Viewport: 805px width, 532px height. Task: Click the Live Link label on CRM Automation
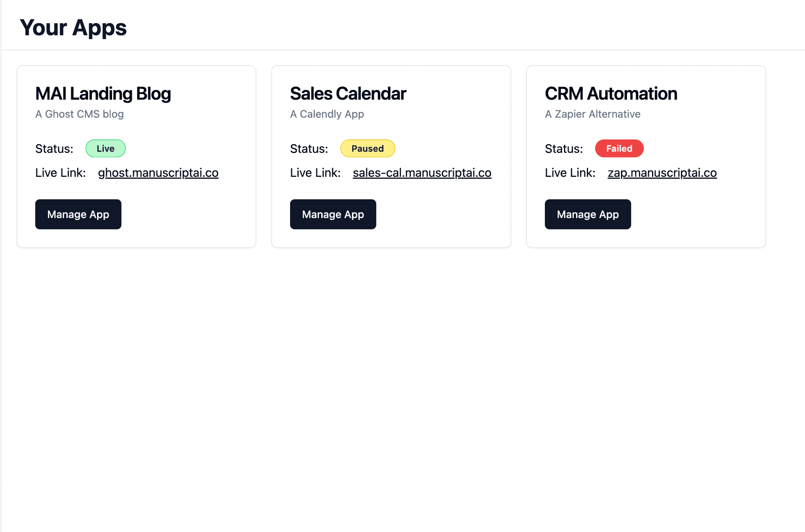coord(570,173)
